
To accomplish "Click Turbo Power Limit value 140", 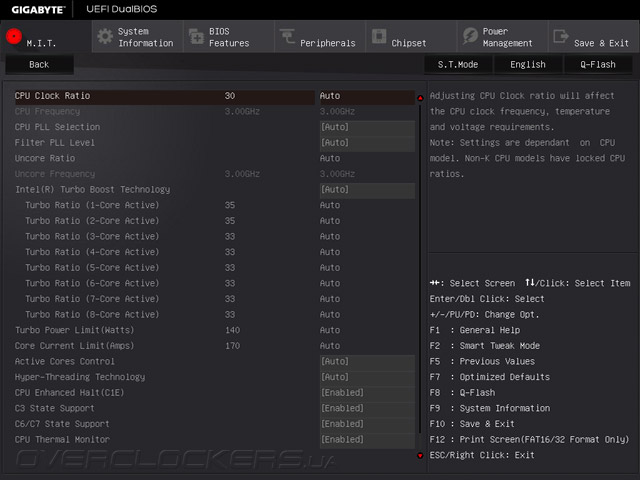I will pyautogui.click(x=233, y=330).
